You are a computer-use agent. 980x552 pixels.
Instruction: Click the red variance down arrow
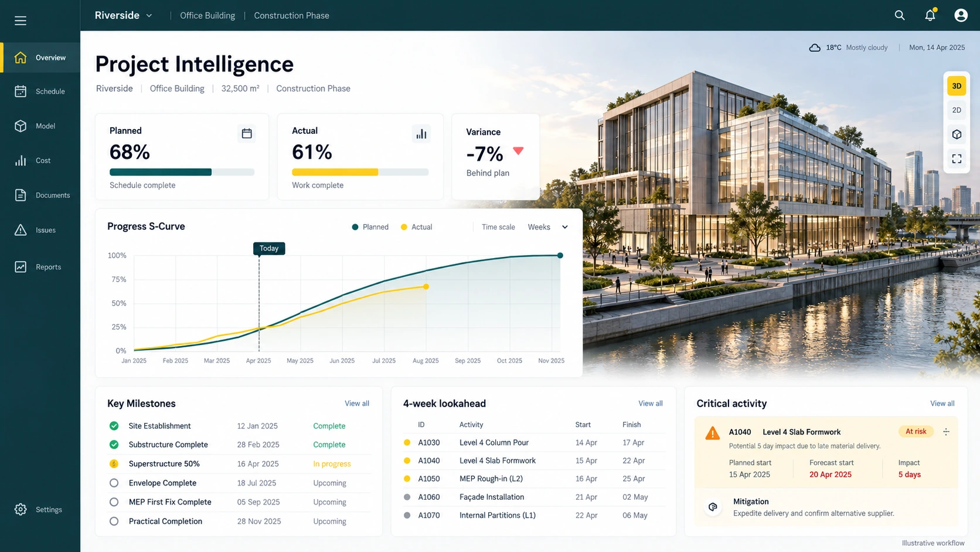(518, 151)
